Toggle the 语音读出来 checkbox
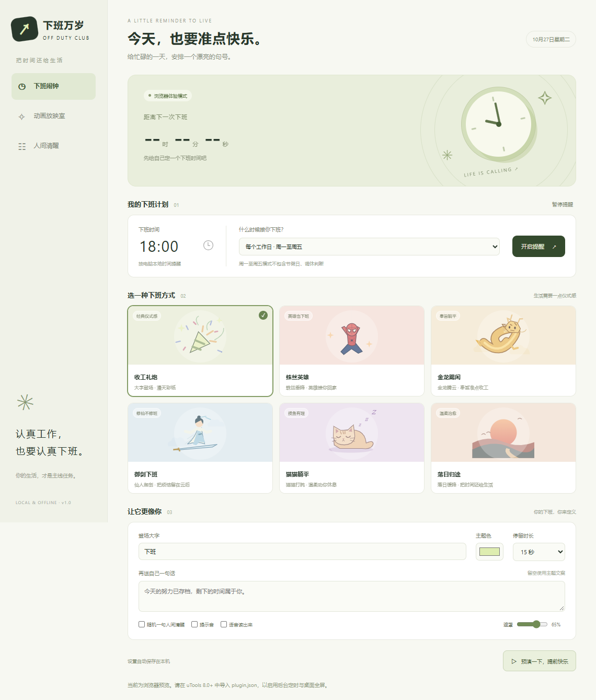 [224, 624]
